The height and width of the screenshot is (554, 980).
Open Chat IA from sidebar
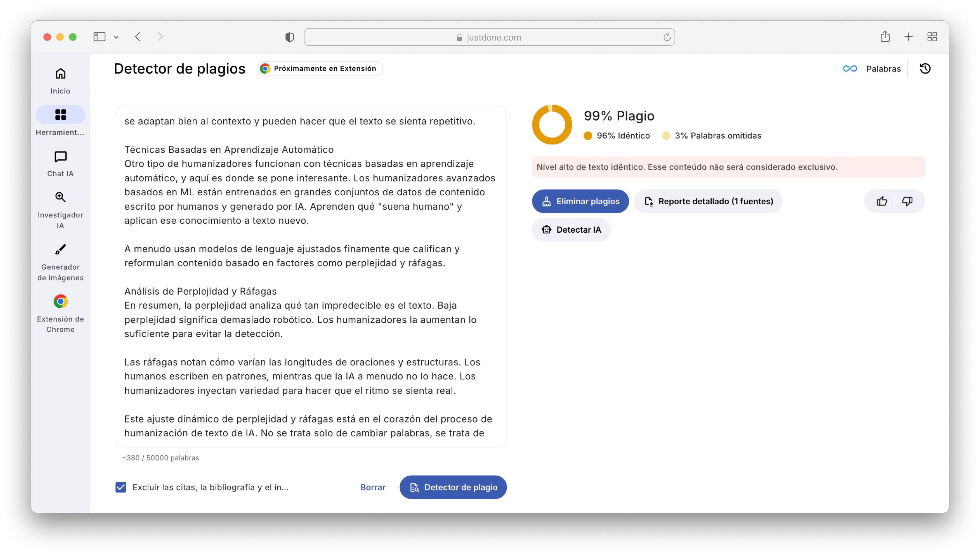point(61,164)
